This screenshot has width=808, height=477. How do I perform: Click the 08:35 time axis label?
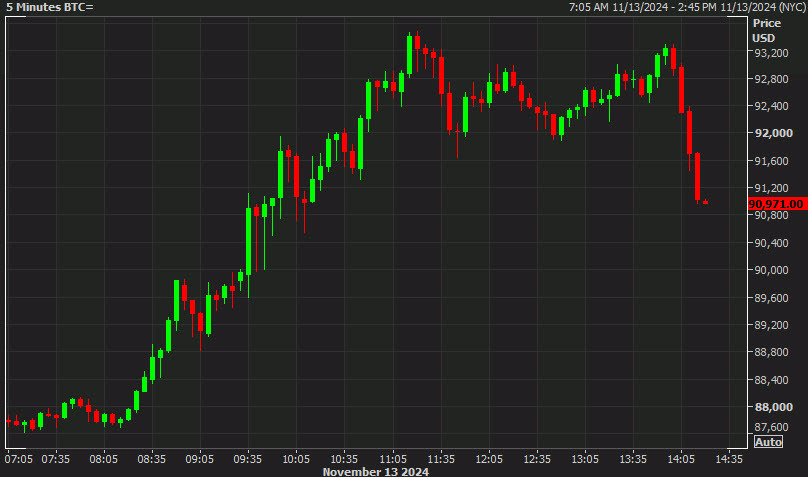(x=152, y=459)
